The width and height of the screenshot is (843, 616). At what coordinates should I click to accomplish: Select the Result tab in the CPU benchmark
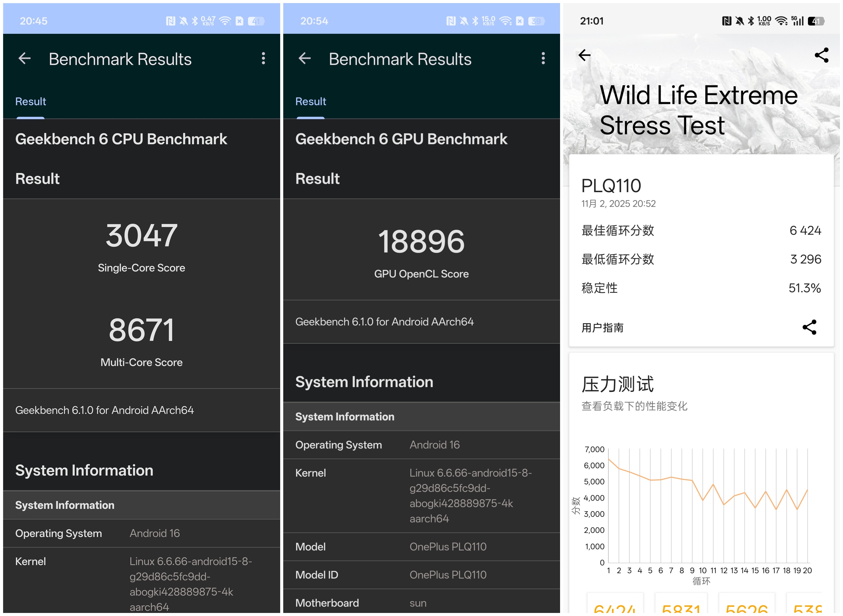point(30,102)
